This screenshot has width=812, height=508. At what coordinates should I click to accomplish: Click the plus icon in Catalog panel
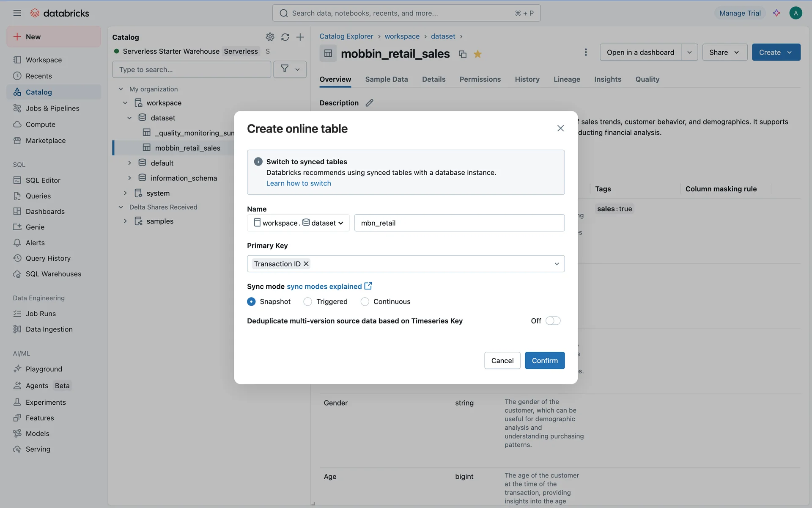300,37
